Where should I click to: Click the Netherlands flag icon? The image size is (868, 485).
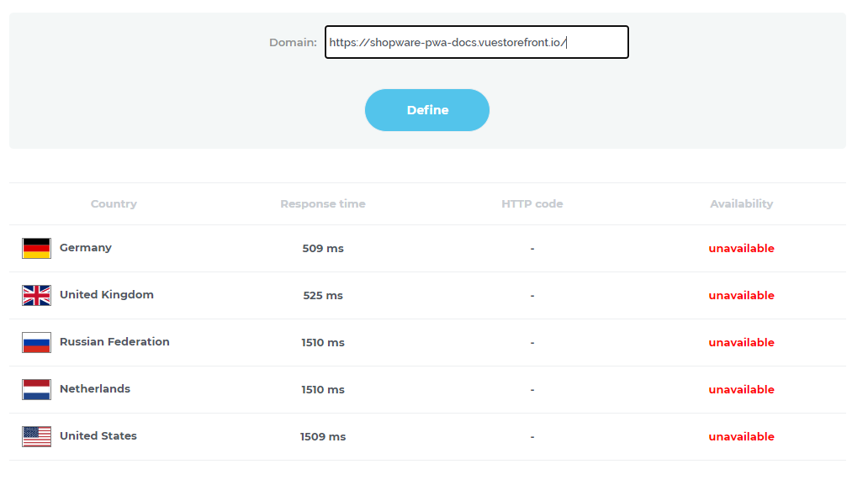(x=35, y=389)
